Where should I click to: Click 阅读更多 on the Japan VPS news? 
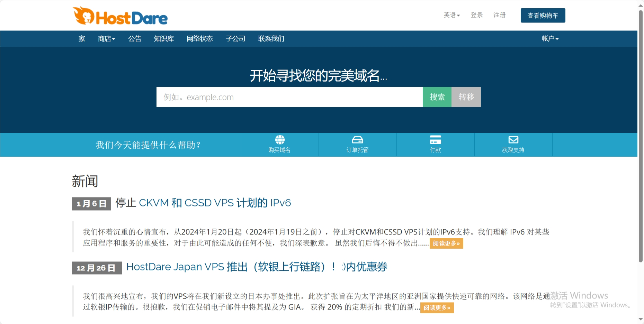coord(437,308)
